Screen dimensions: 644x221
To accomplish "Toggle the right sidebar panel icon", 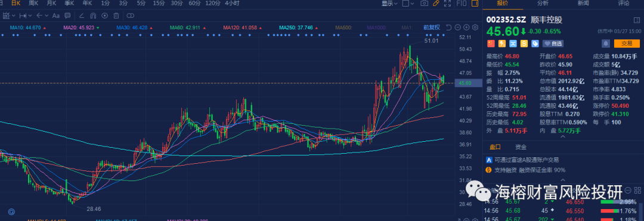I will [475, 4].
